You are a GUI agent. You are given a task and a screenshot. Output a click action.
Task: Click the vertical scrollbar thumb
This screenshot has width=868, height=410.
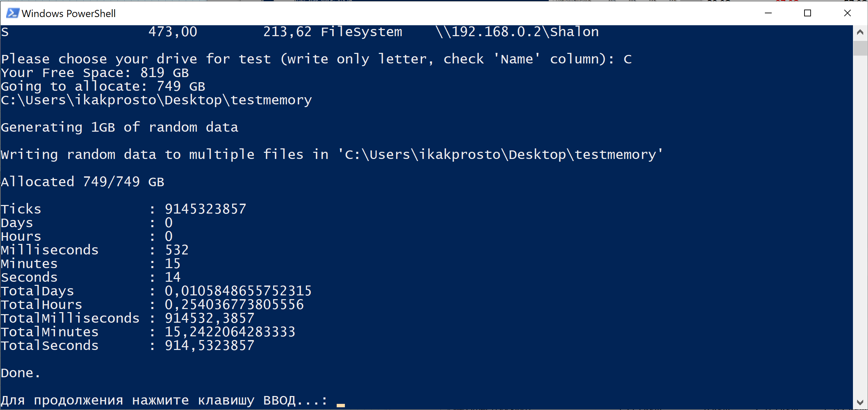(x=860, y=48)
